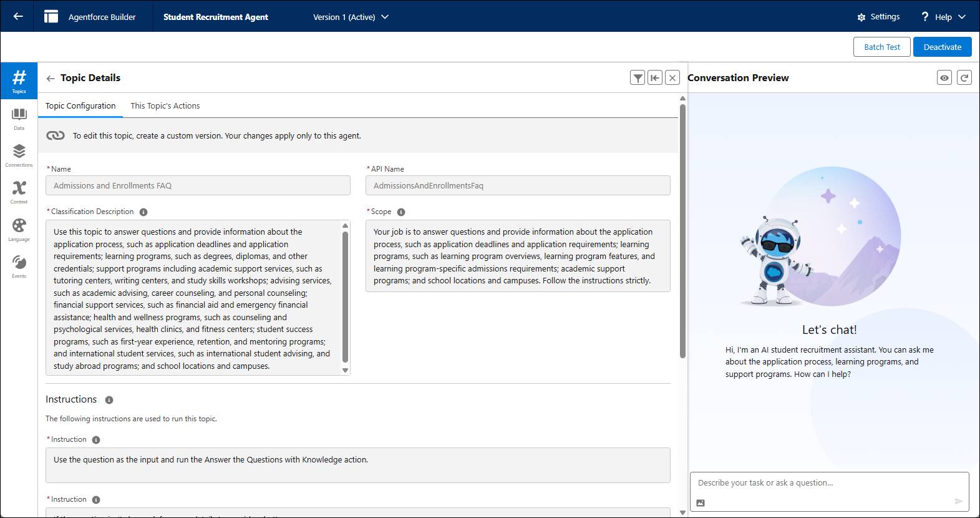Click the Name field Admissions and Enrollments FAQ
Screen dimensions: 980x518
[x=198, y=185]
